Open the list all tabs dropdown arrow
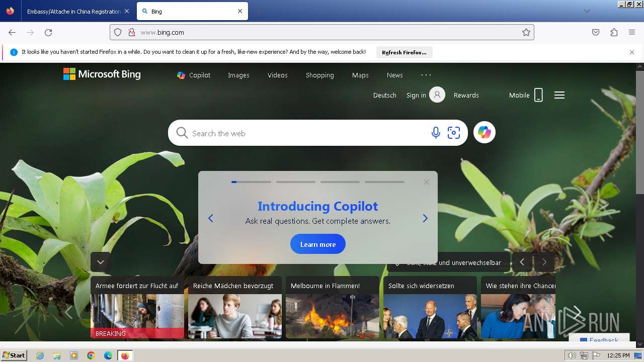 [x=587, y=11]
